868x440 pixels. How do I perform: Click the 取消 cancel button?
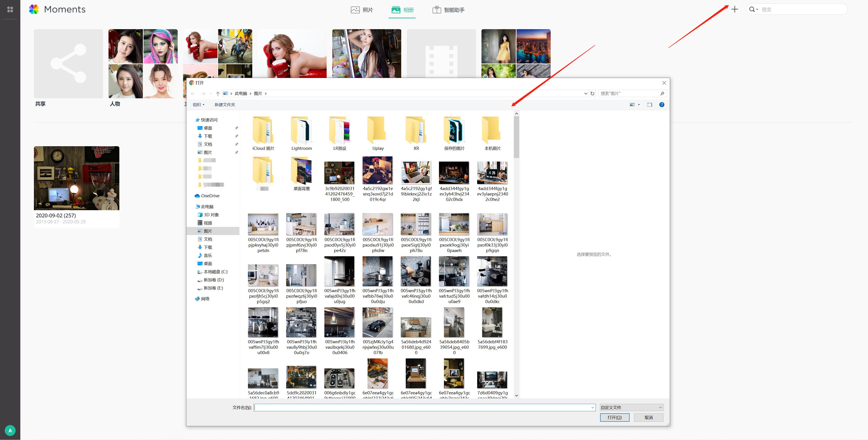(x=648, y=417)
